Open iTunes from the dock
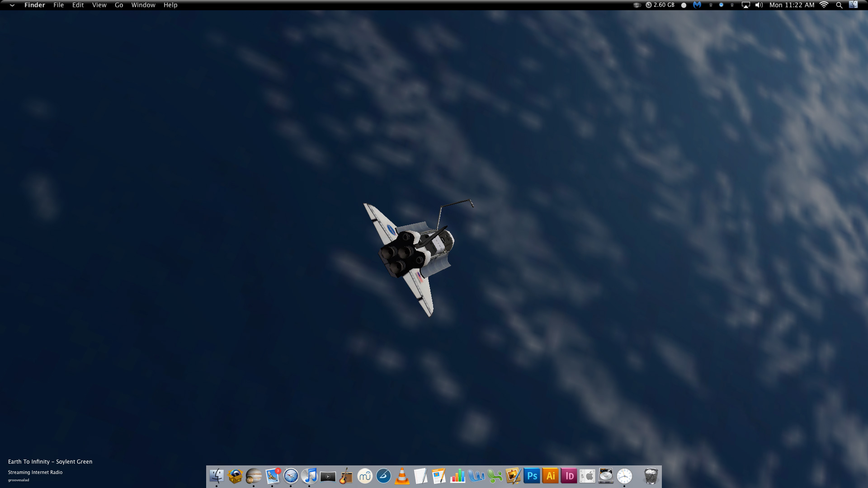 pyautogui.click(x=310, y=476)
